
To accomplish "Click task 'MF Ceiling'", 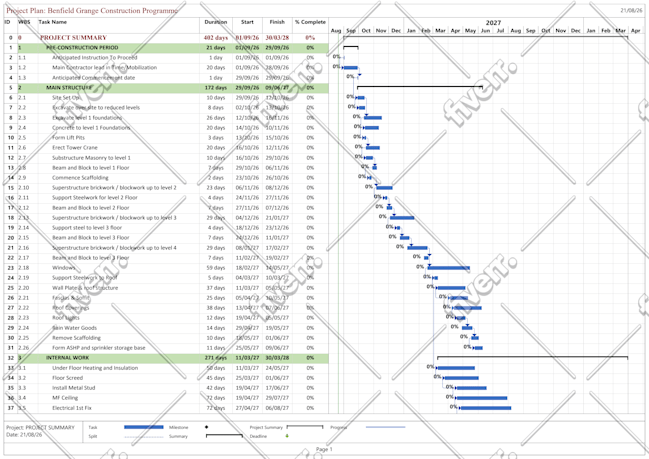I will point(65,398).
